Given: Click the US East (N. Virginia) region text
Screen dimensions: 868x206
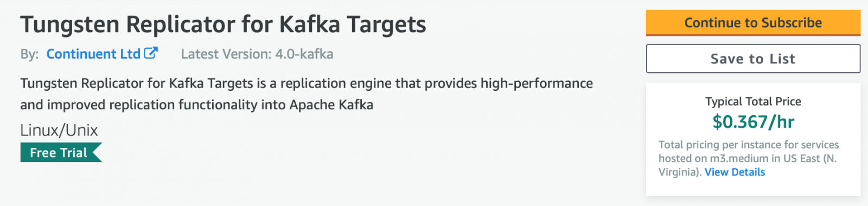Looking at the screenshot, I should [748, 165].
